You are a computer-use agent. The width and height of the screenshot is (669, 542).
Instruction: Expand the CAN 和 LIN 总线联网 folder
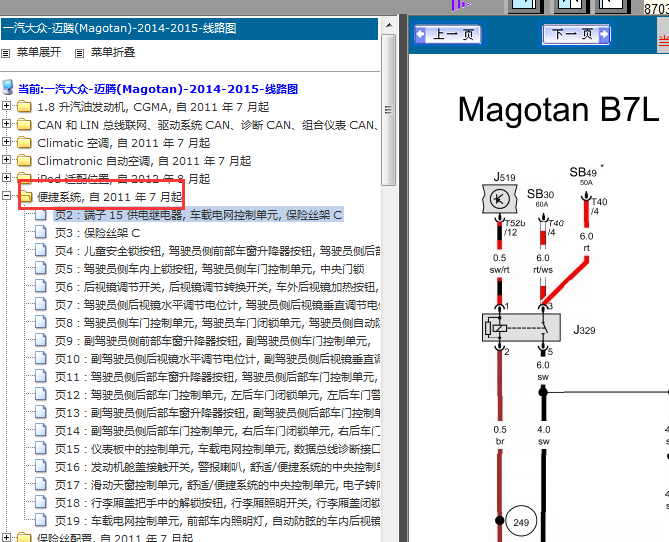click(6, 124)
